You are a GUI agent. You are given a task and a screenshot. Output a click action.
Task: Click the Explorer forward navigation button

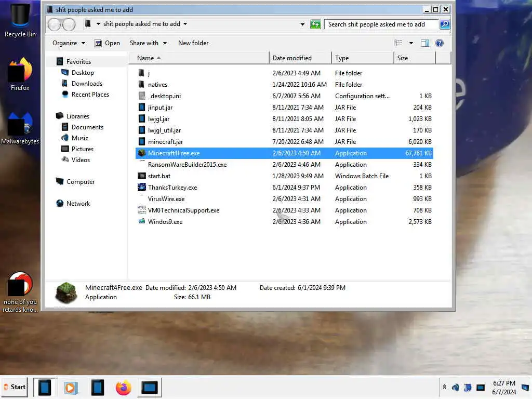click(69, 24)
